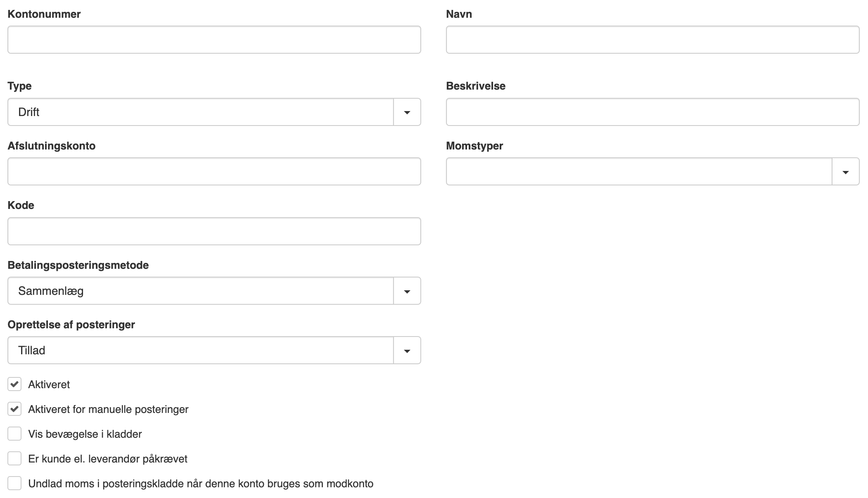Click the Type dropdown arrow
Image resolution: width=868 pixels, height=498 pixels.
(x=407, y=112)
